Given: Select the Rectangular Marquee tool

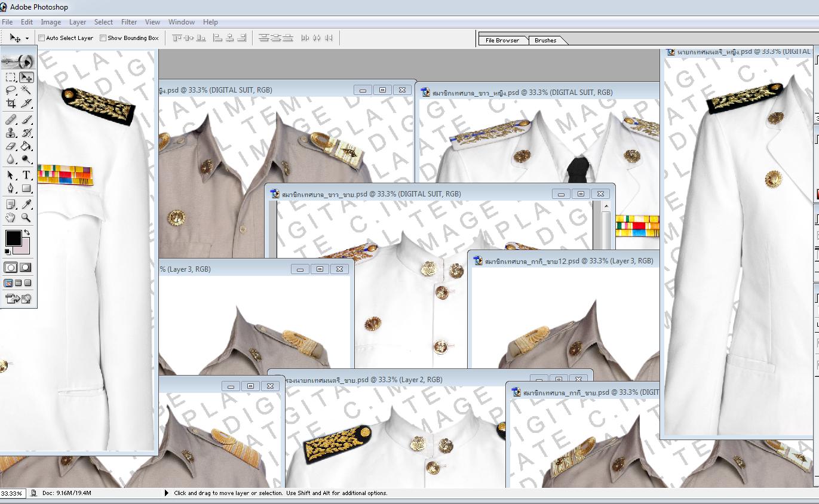Looking at the screenshot, I should tap(11, 77).
